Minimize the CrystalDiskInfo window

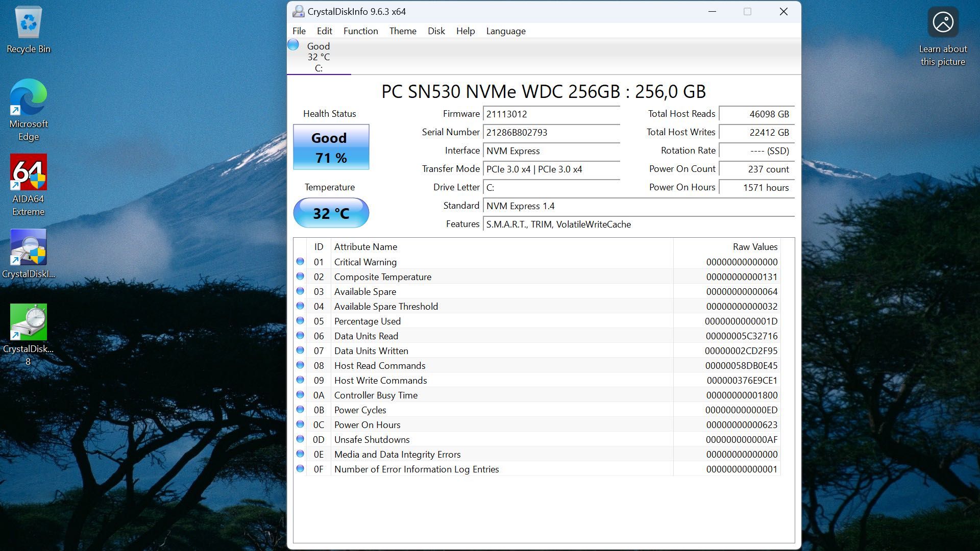[713, 11]
